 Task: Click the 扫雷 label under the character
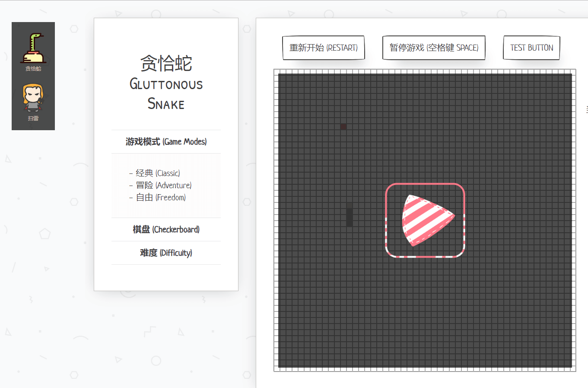click(33, 118)
